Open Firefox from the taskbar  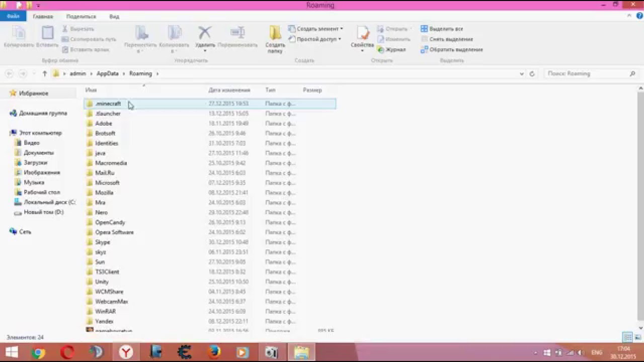click(x=214, y=352)
